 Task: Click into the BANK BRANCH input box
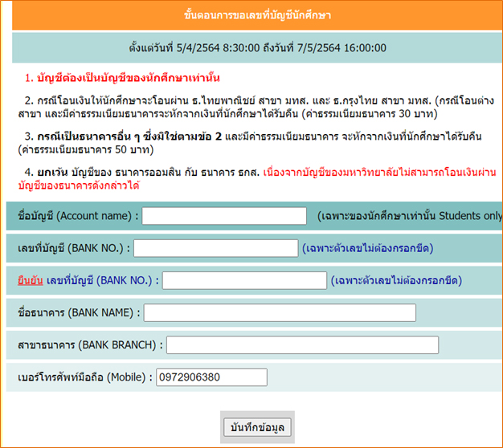coord(302,344)
